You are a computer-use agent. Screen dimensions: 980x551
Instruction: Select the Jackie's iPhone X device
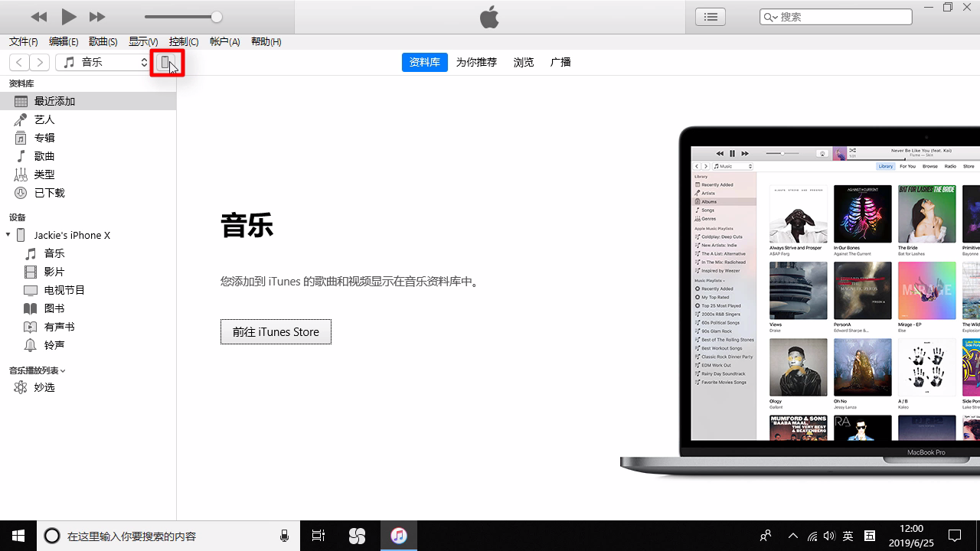pos(72,235)
